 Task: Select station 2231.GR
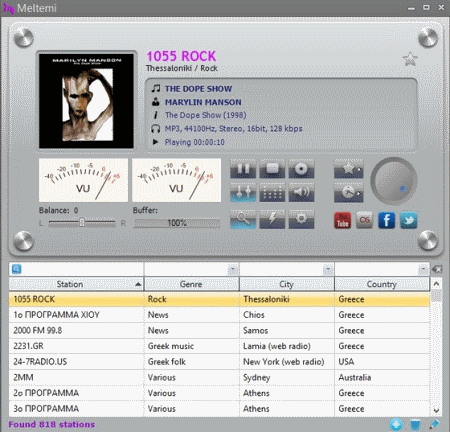[x=219, y=346]
